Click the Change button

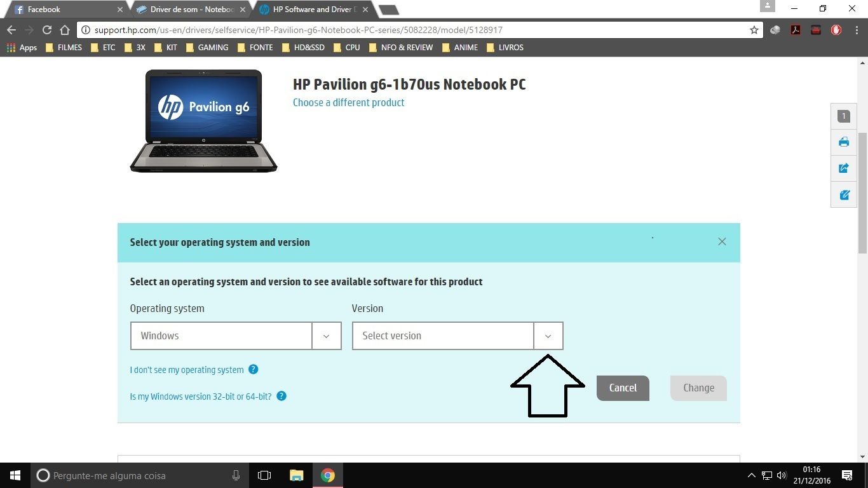click(x=698, y=388)
